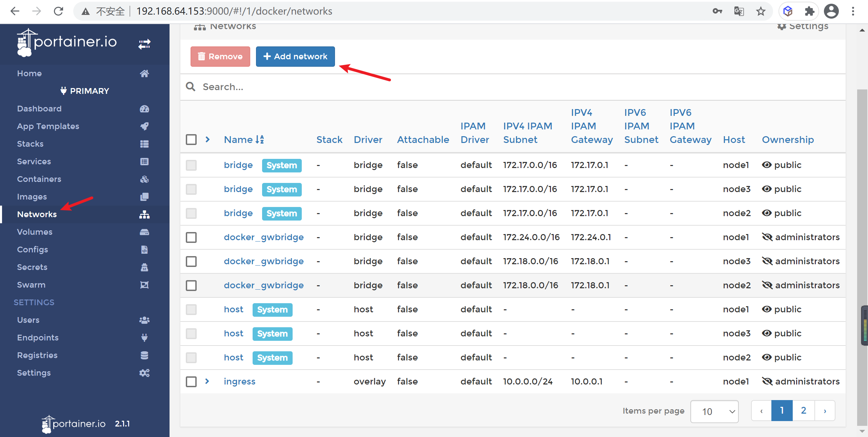Select the bridge network on node1
The height and width of the screenshot is (437, 868).
[x=193, y=164]
